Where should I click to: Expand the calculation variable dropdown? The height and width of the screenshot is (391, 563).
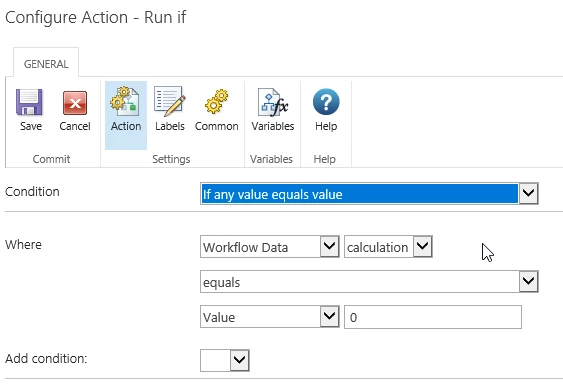[x=388, y=247]
